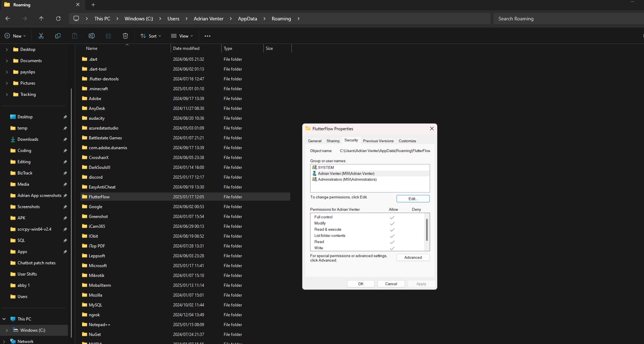Open the Previous Versions tab
The height and width of the screenshot is (344, 644).
pyautogui.click(x=378, y=141)
